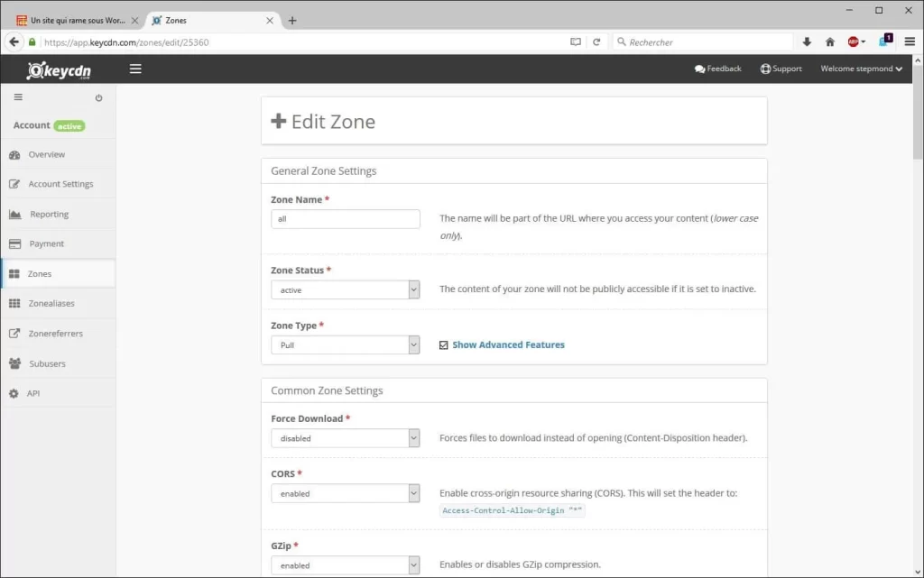Close the Zones browser tab

(269, 21)
